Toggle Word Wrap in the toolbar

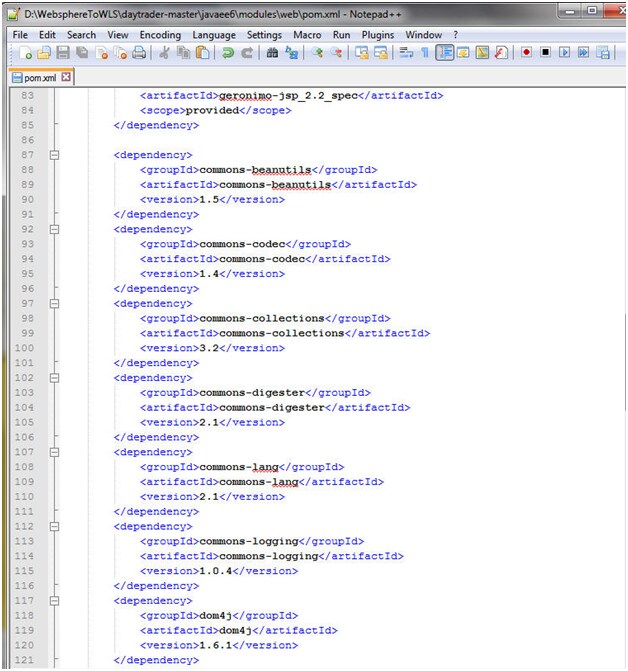pyautogui.click(x=406, y=53)
